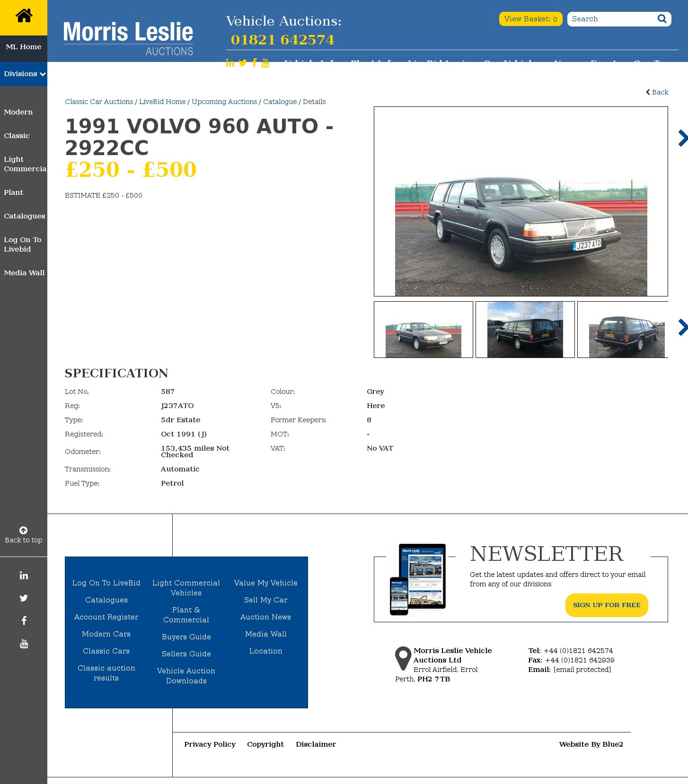Click the 01821 642574 phone number
The width and height of the screenshot is (688, 784).
coord(282,40)
